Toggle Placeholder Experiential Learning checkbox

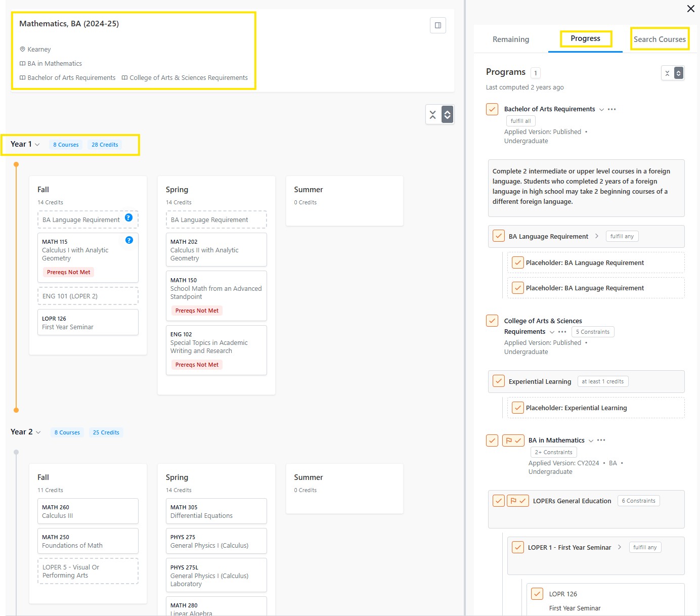518,408
